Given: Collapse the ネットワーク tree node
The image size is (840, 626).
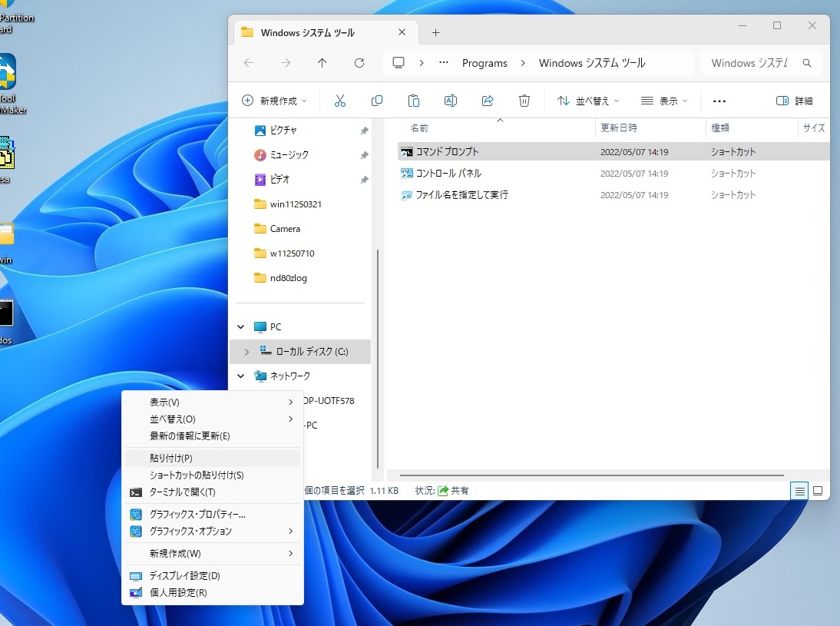Looking at the screenshot, I should [x=241, y=376].
